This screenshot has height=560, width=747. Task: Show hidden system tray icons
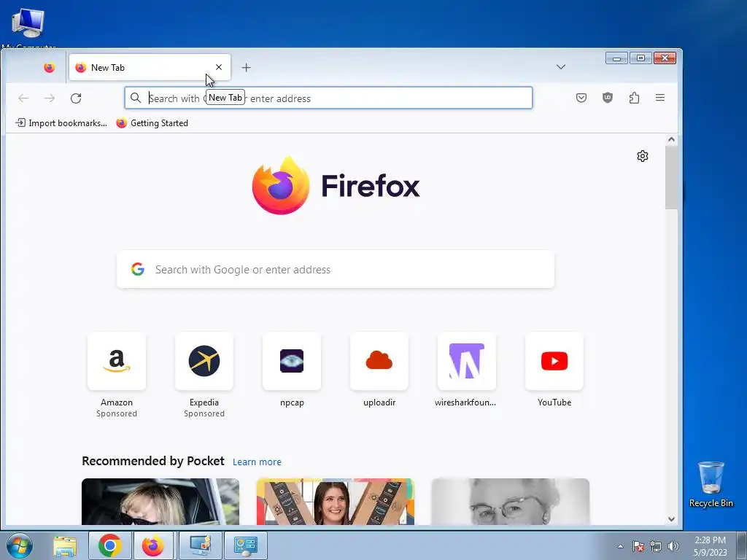[620, 546]
